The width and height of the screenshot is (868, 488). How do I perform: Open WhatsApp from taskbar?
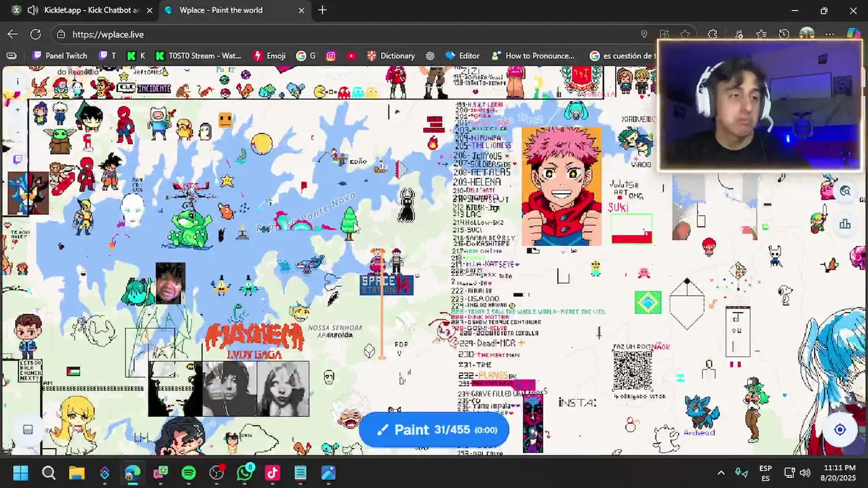tap(245, 472)
